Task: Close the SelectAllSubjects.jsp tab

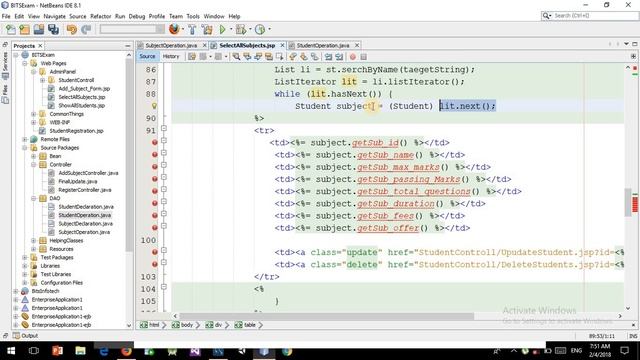Action: pyautogui.click(x=282, y=45)
